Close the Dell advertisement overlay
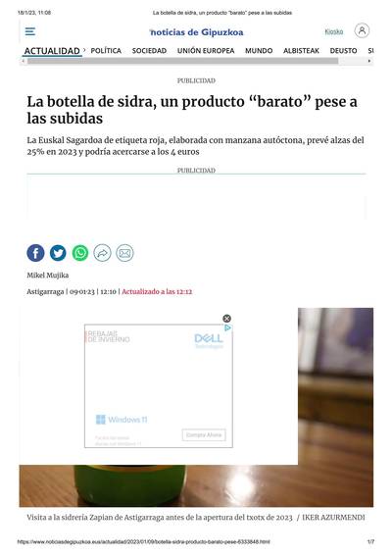The image size is (392, 555). (x=226, y=319)
